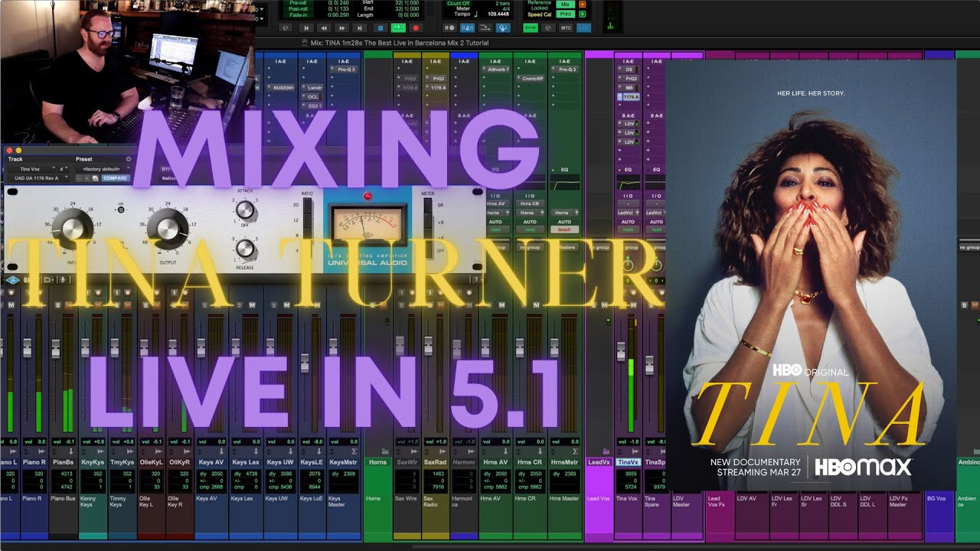This screenshot has width=980, height=551.
Task: Click the green Print button in transport
Action: coord(565,14)
